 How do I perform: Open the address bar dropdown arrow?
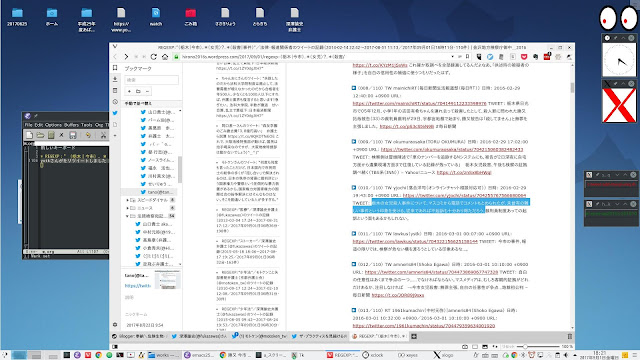point(452,57)
